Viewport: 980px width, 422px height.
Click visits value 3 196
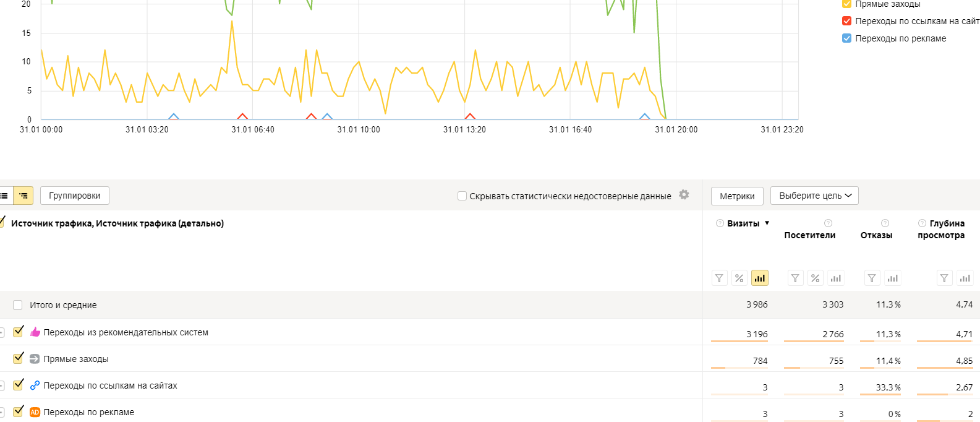pos(757,334)
